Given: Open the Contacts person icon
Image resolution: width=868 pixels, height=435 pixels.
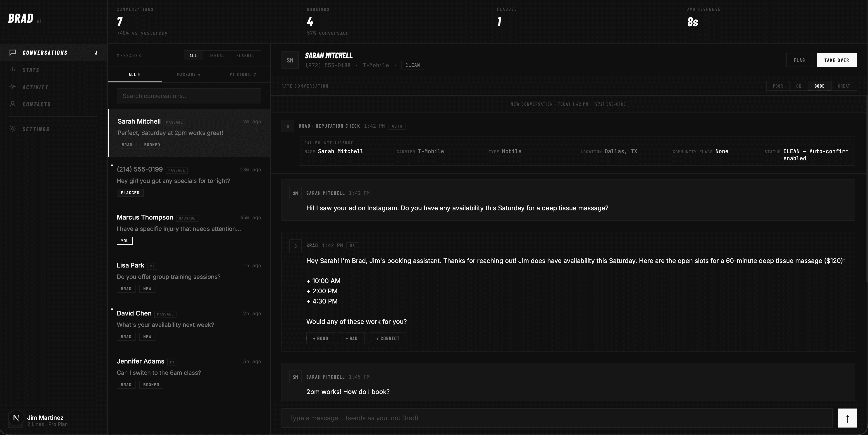Looking at the screenshot, I should [13, 104].
